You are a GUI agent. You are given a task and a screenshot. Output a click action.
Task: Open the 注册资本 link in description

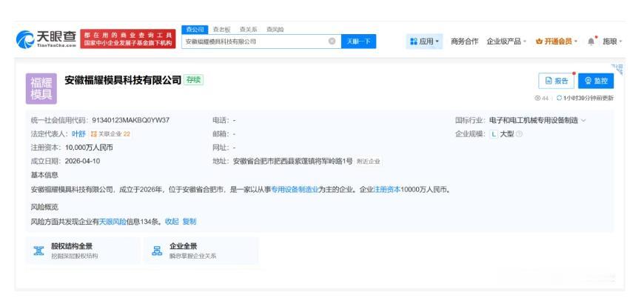pyautogui.click(x=387, y=190)
